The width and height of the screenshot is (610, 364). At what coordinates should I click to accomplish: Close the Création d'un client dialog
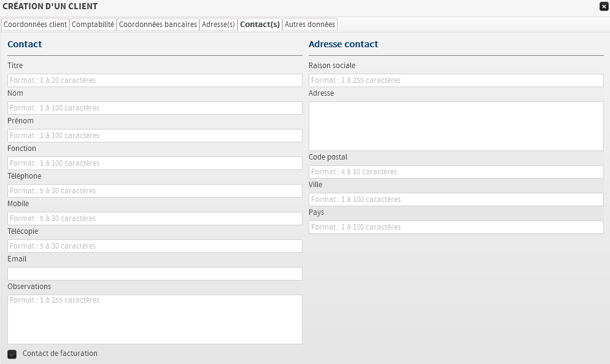[x=603, y=6]
